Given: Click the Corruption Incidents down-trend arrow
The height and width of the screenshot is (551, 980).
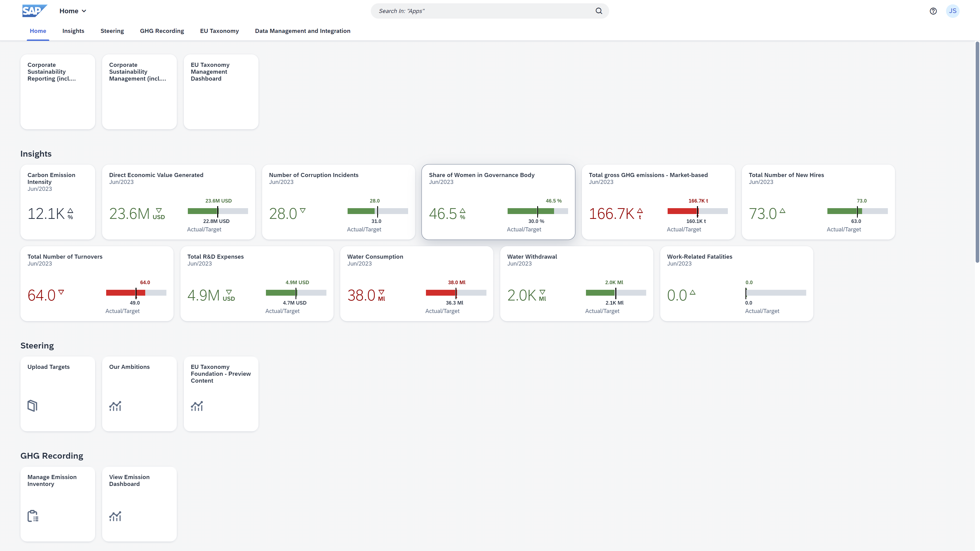Looking at the screenshot, I should click(303, 210).
